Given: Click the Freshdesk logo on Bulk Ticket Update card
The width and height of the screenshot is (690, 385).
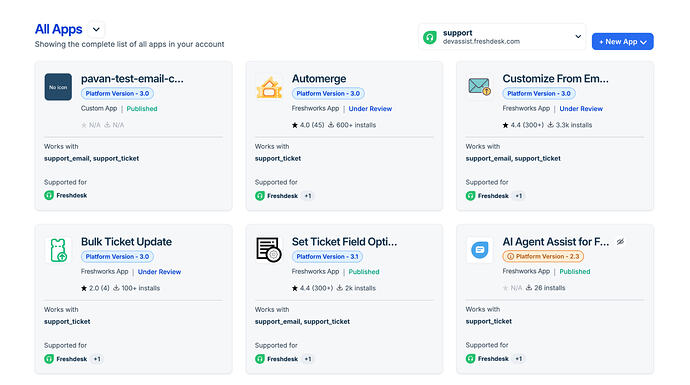Looking at the screenshot, I should (x=49, y=359).
